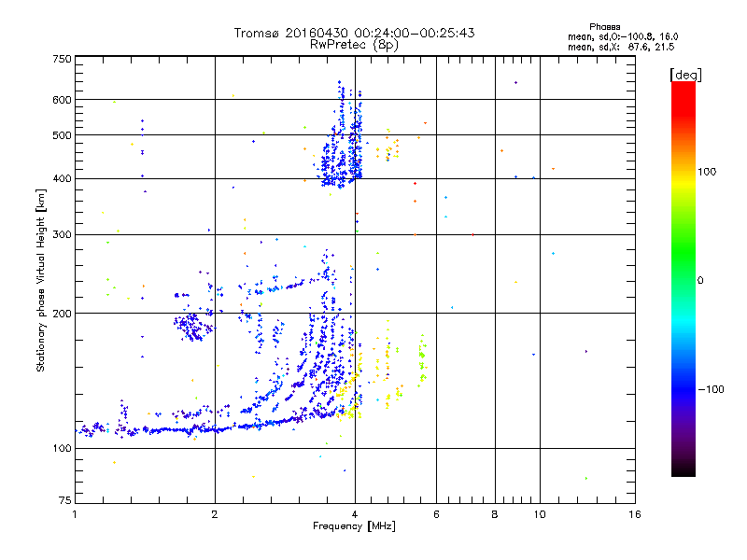Viewport: 747px width, 560px height.
Task: Click the y-axis tick label "400"
Action: [62, 179]
